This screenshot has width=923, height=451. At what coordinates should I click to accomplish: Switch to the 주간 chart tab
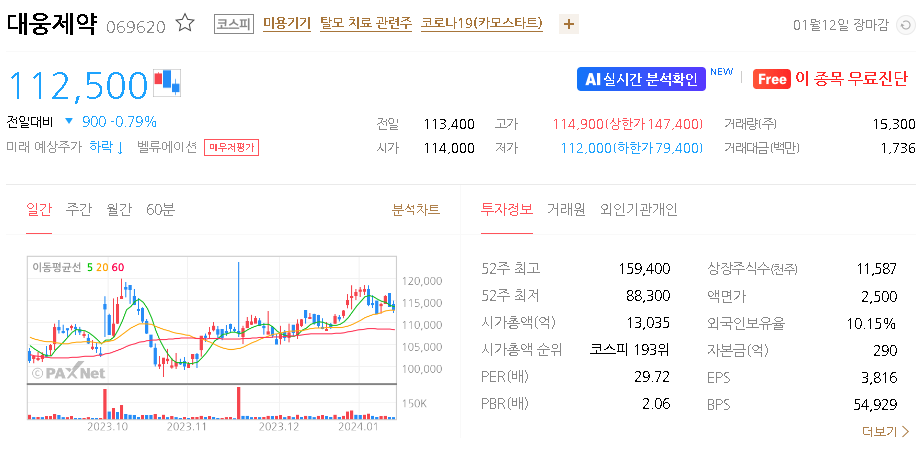(x=79, y=210)
